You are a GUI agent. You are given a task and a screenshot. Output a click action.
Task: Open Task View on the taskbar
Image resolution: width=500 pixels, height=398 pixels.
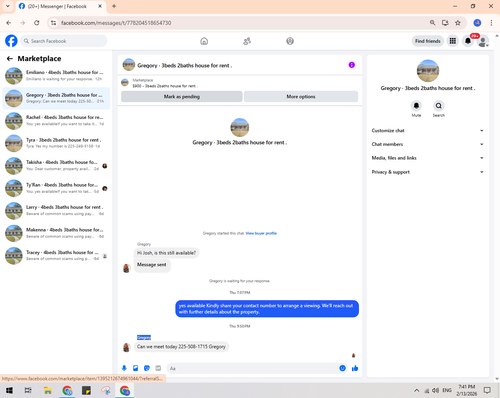28,390
